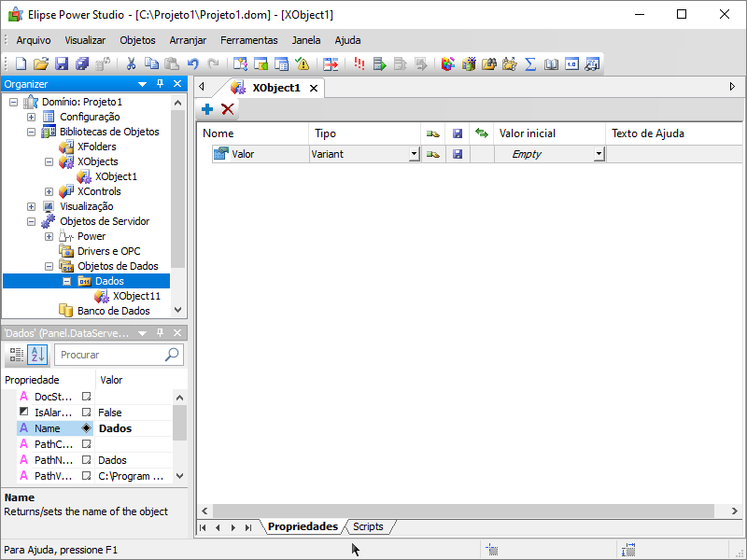Image resolution: width=747 pixels, height=560 pixels.
Task: Toggle the save (retentive) cell for Valor row
Action: (x=458, y=154)
